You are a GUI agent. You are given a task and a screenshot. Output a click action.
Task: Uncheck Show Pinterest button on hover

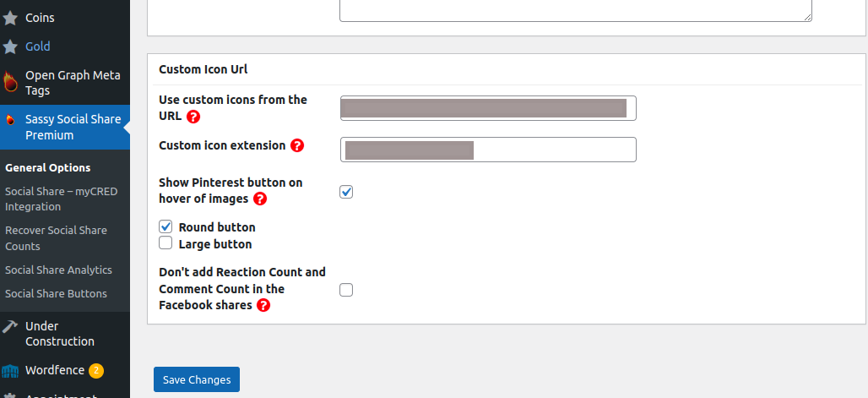click(346, 192)
